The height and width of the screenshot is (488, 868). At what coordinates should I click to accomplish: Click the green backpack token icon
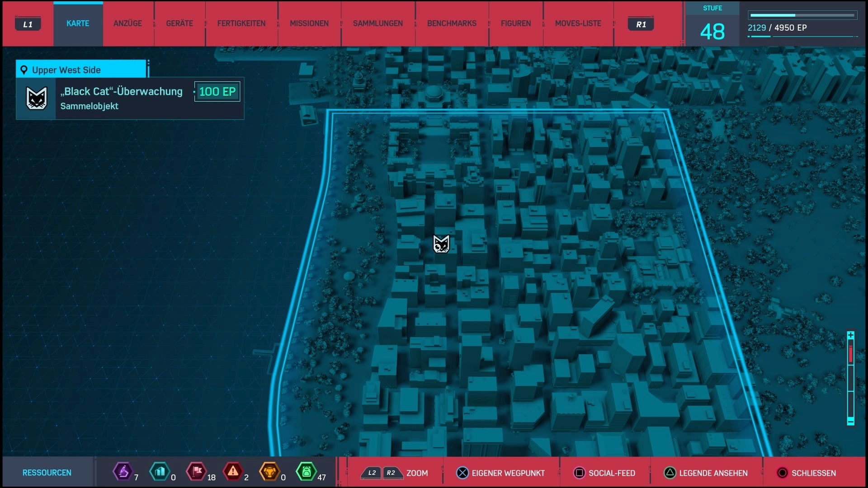pyautogui.click(x=306, y=472)
